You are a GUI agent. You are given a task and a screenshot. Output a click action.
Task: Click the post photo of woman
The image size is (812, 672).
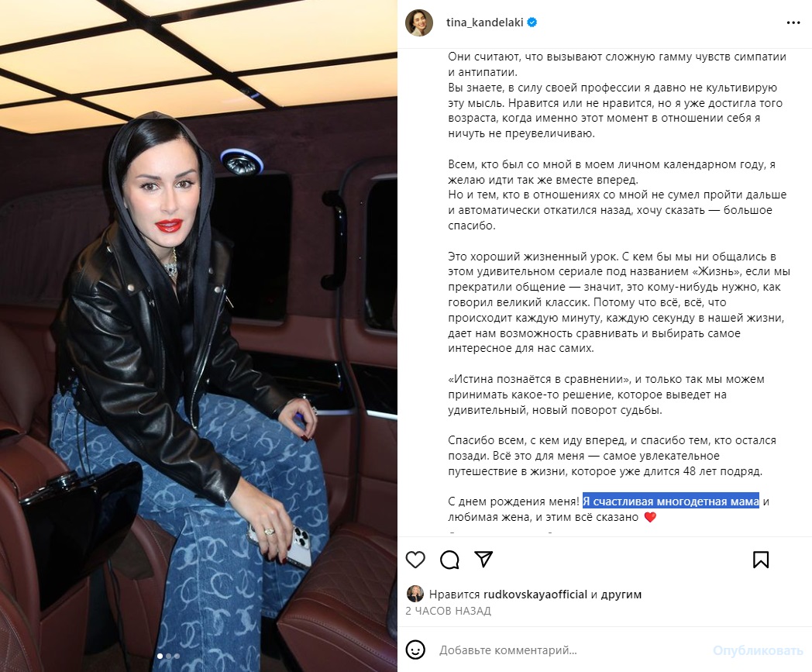(x=198, y=336)
